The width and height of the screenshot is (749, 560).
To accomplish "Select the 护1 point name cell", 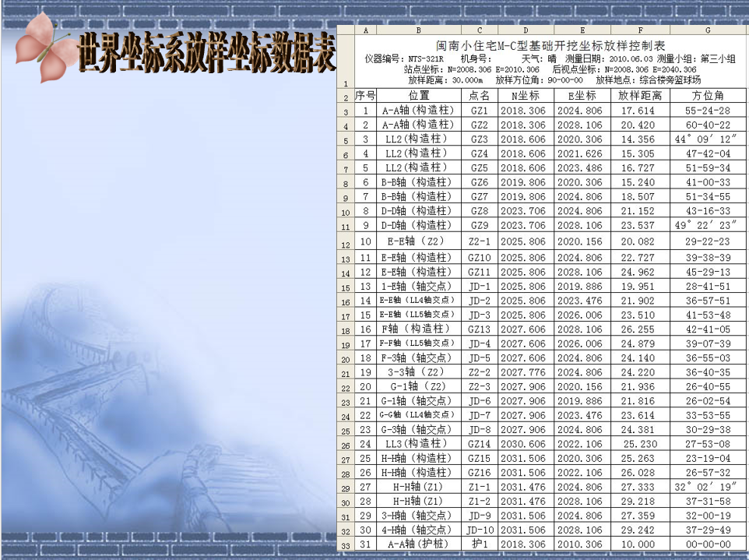I will pos(480,544).
